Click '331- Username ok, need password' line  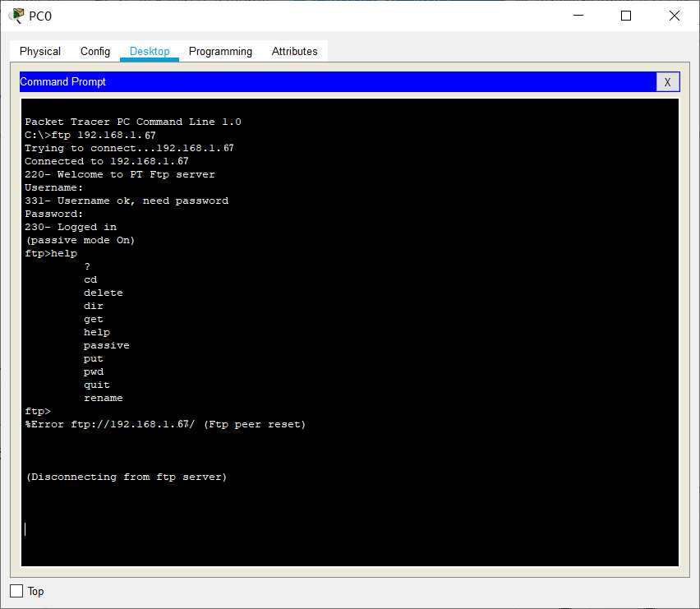[x=127, y=201]
